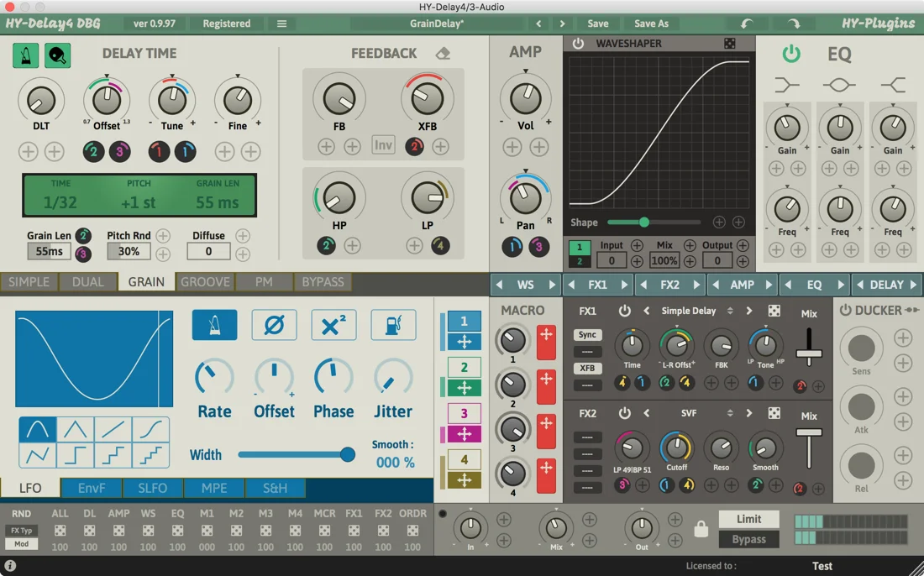Toggle the Inv button in Feedback section
Viewport: 924px width, 576px height.
(383, 144)
